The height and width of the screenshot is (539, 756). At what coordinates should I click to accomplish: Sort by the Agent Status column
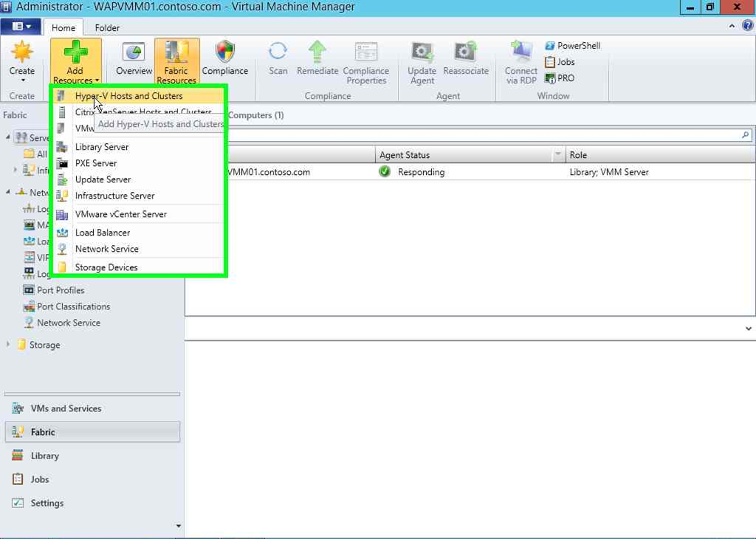[x=464, y=155]
